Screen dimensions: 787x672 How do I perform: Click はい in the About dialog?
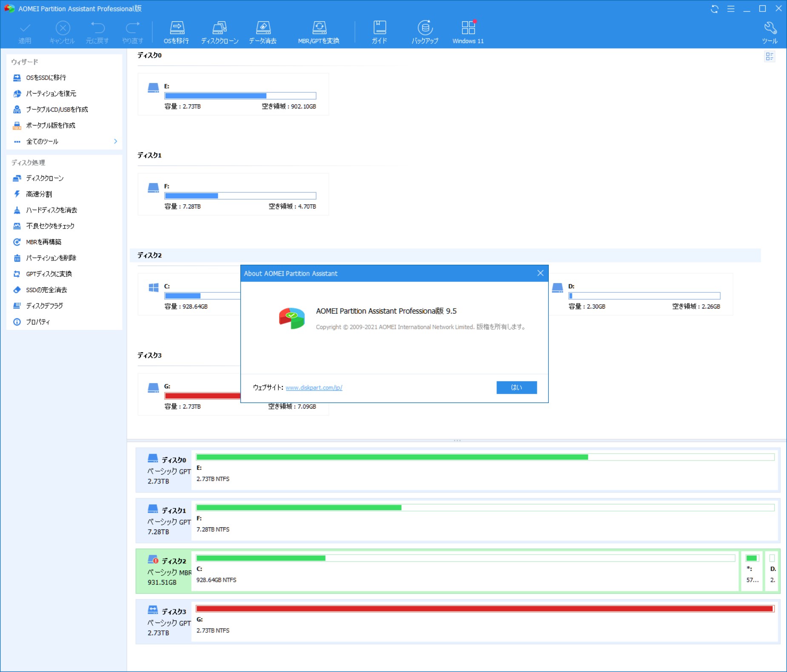coord(517,387)
